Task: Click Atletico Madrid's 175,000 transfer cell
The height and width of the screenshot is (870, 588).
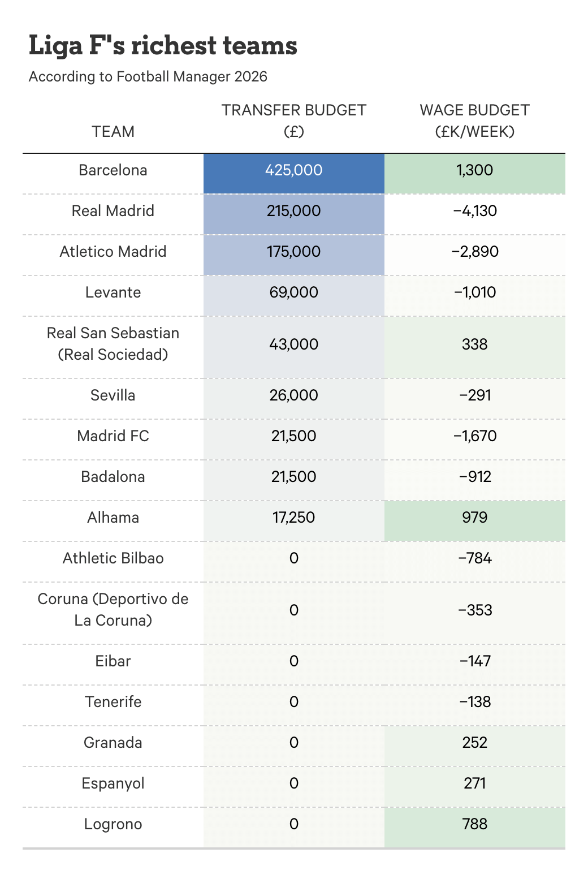Action: pyautogui.click(x=293, y=252)
